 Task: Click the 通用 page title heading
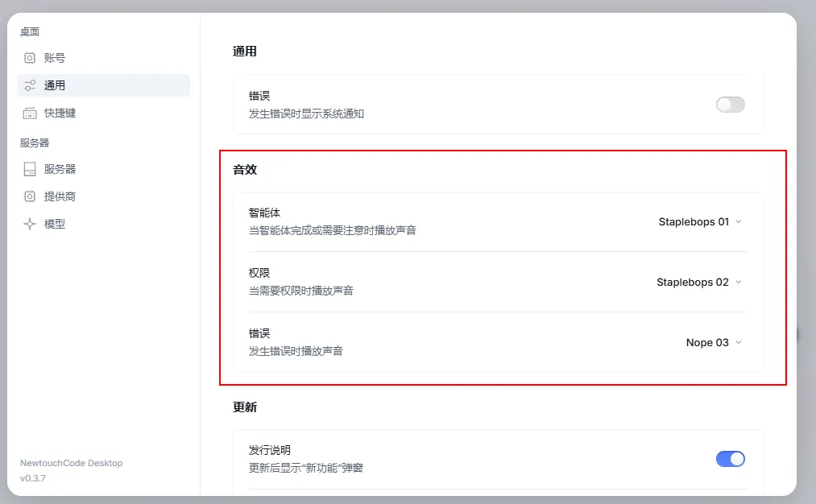[x=245, y=52]
